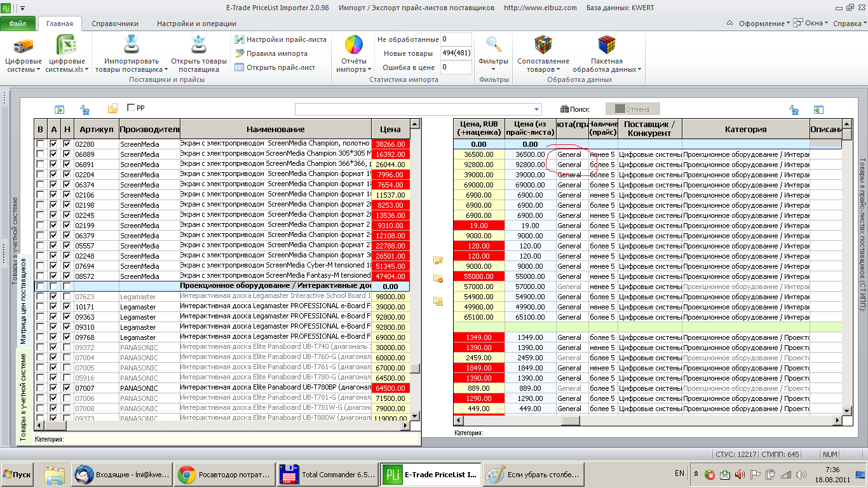Click Открыть прайс-лист in the ribbon
This screenshot has width=868, height=488.
click(275, 67)
